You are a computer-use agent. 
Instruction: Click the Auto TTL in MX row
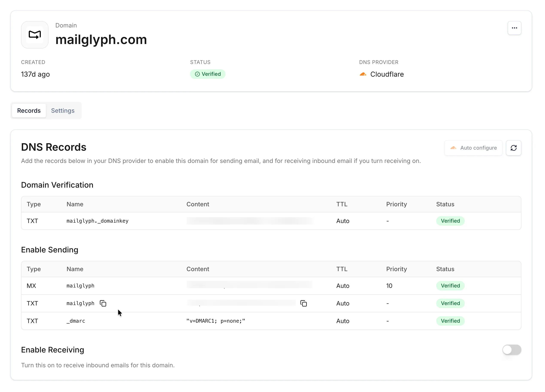343,286
